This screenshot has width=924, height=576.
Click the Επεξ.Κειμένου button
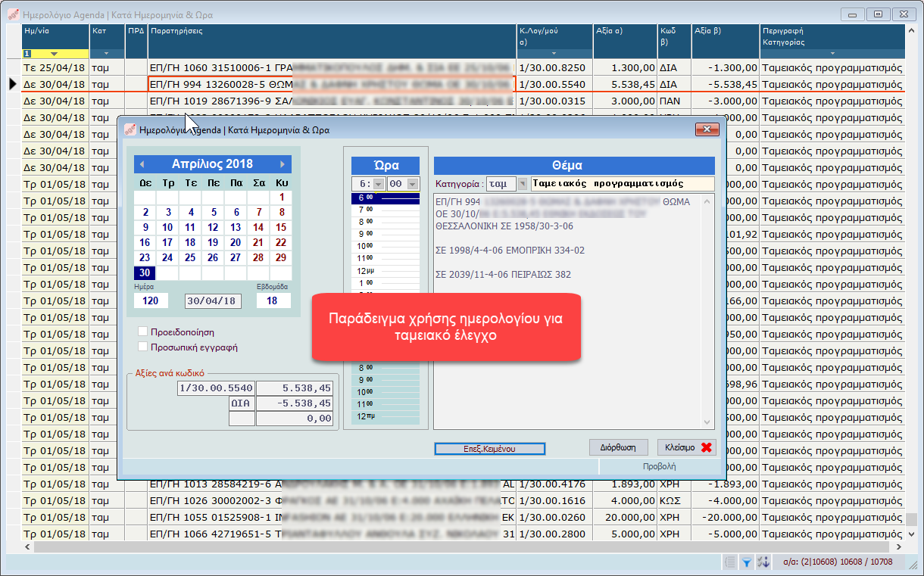pyautogui.click(x=490, y=449)
